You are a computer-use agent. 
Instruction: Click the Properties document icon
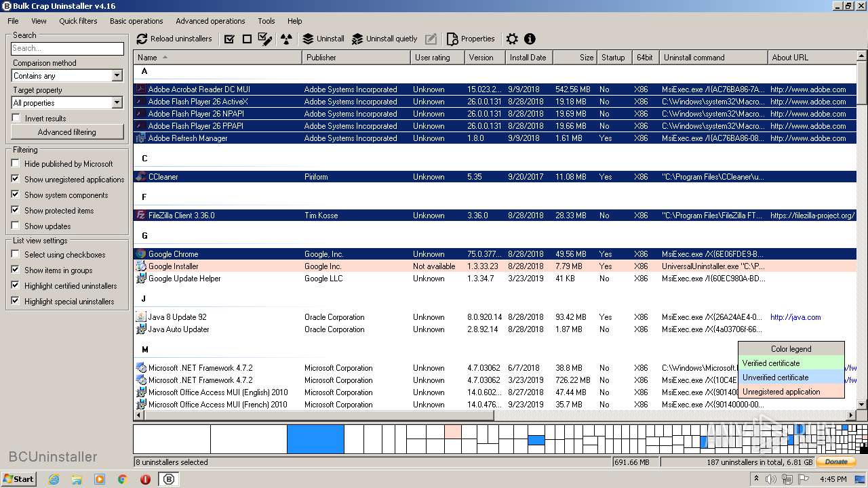click(x=452, y=39)
